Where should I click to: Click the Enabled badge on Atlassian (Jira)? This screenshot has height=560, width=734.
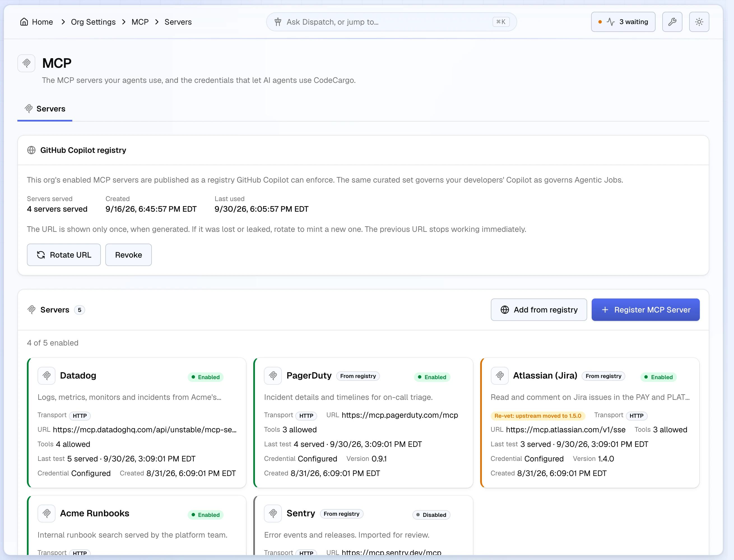click(659, 377)
